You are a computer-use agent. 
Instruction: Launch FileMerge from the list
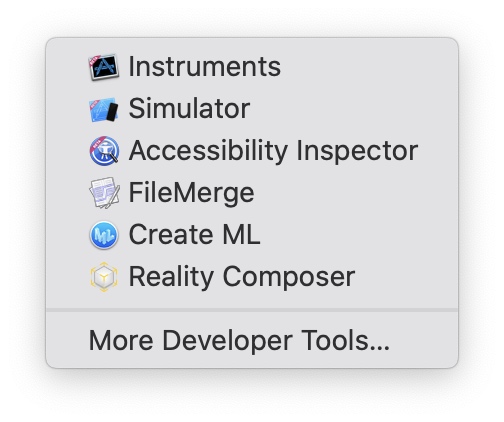(x=252, y=193)
